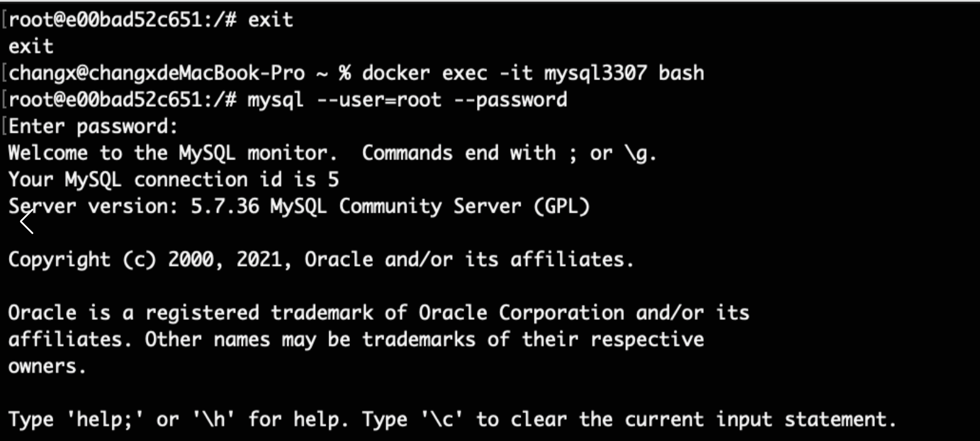Click the left-pointing back chevron arrow
Screen dimensions: 980x441
[27, 222]
